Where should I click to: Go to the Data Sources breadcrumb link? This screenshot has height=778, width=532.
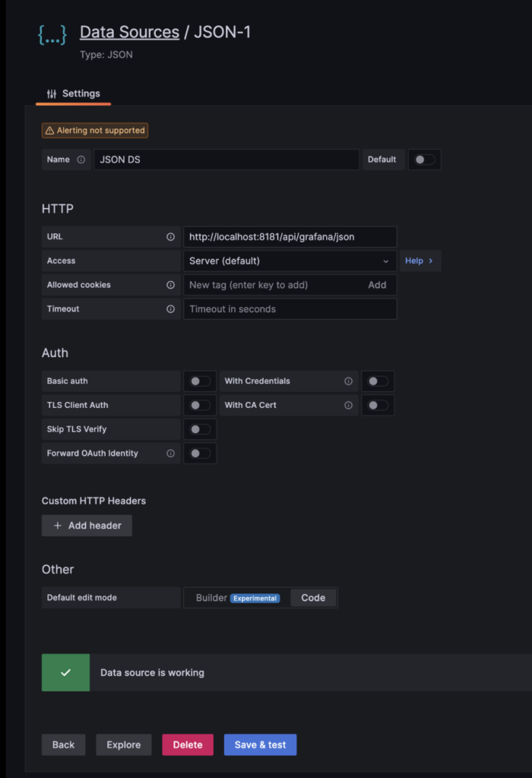[x=129, y=32]
